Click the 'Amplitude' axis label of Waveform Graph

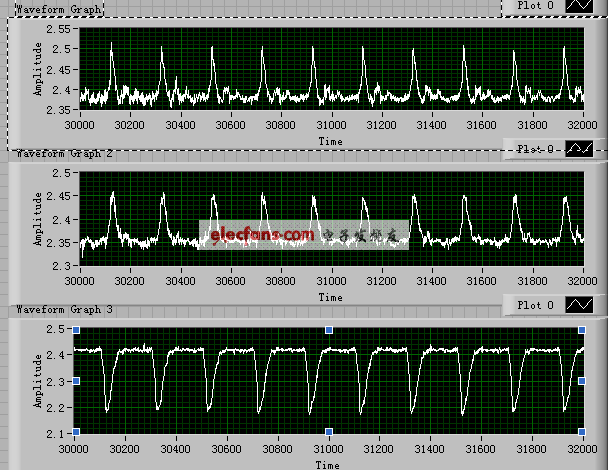pos(37,69)
